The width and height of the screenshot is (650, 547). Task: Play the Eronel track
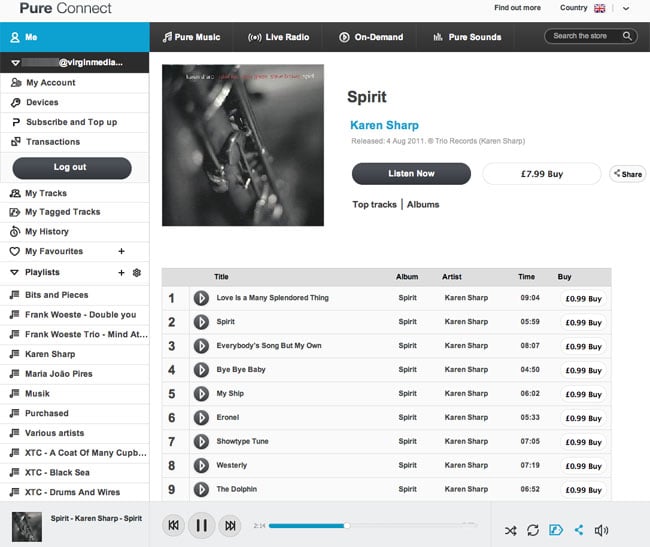[x=201, y=418]
